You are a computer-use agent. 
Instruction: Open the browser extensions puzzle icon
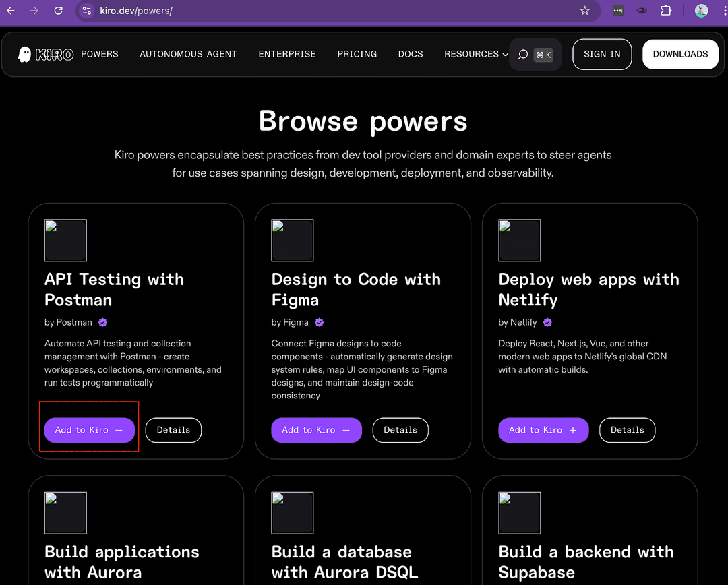(666, 11)
